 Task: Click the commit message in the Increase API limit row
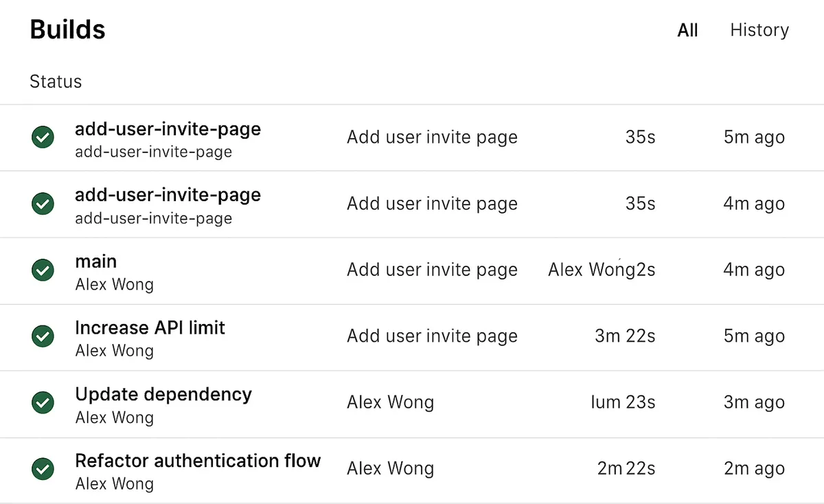click(x=432, y=336)
